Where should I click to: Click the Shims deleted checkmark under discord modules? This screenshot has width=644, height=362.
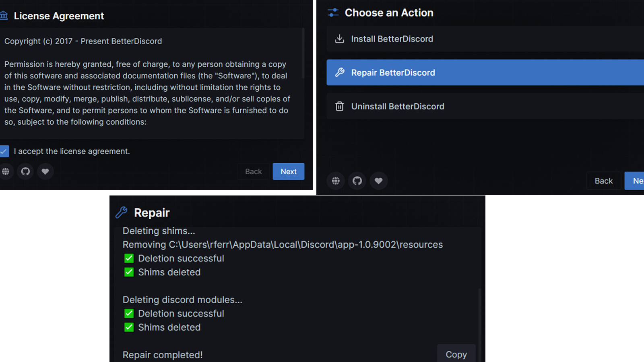[129, 327]
